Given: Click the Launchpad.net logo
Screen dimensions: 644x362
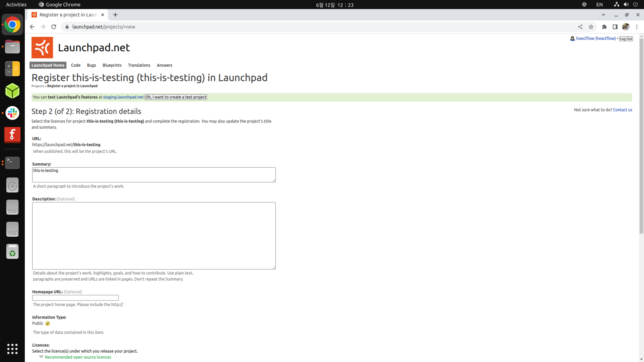Looking at the screenshot, I should click(42, 47).
